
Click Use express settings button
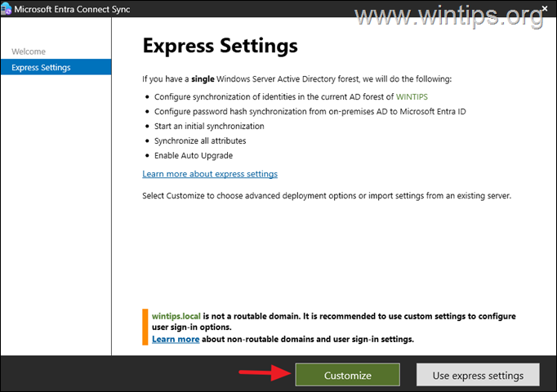tap(478, 375)
